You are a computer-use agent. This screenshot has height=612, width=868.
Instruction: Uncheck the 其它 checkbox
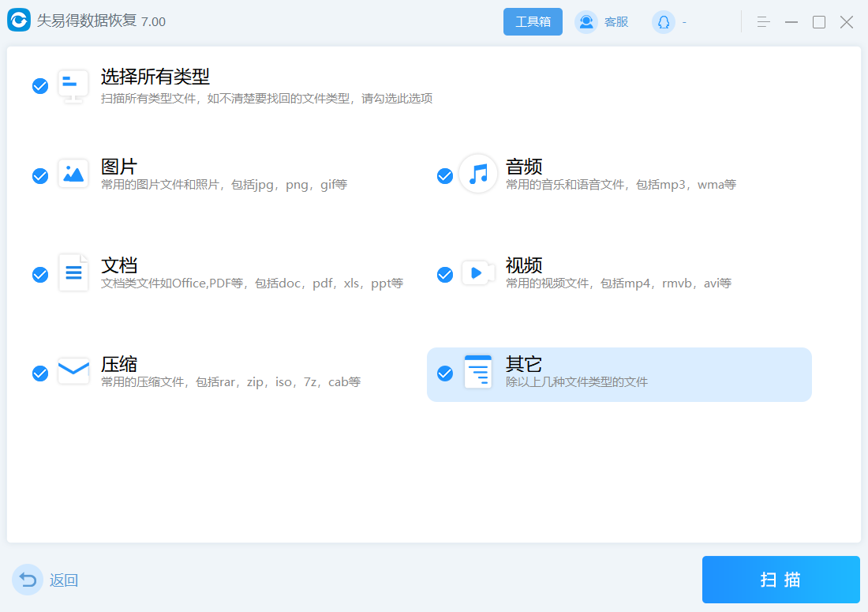(x=445, y=374)
